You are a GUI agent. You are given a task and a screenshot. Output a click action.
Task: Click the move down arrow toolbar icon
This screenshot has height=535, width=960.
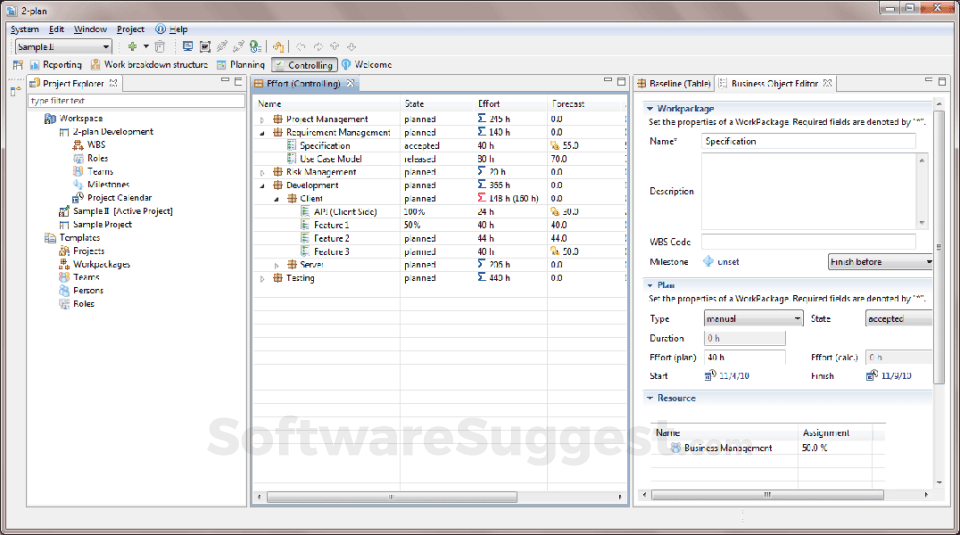[x=351, y=47]
